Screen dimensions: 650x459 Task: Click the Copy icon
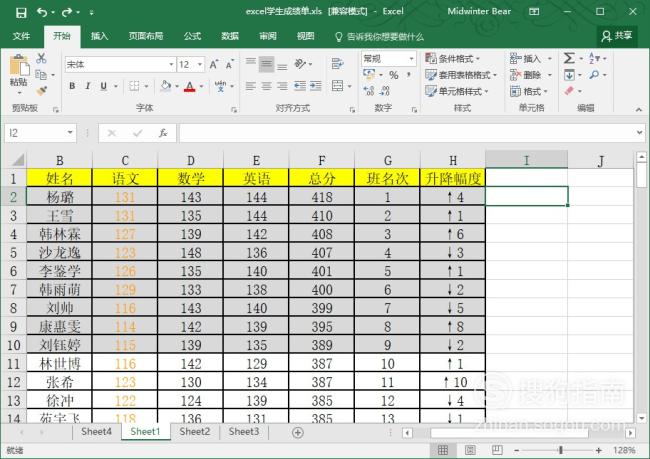pos(41,75)
